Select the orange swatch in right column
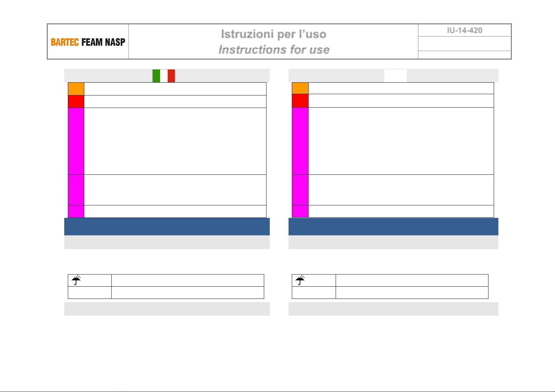This screenshot has width=555, height=392. (x=300, y=88)
